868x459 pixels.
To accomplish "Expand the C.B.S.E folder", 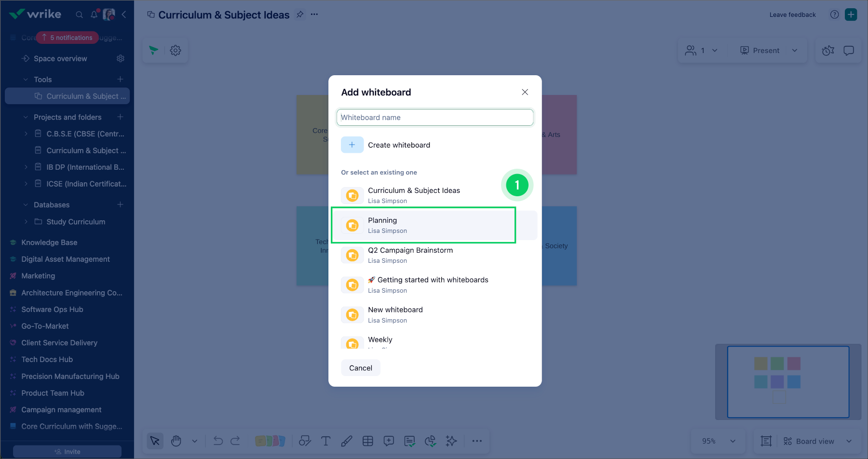I will coord(26,134).
